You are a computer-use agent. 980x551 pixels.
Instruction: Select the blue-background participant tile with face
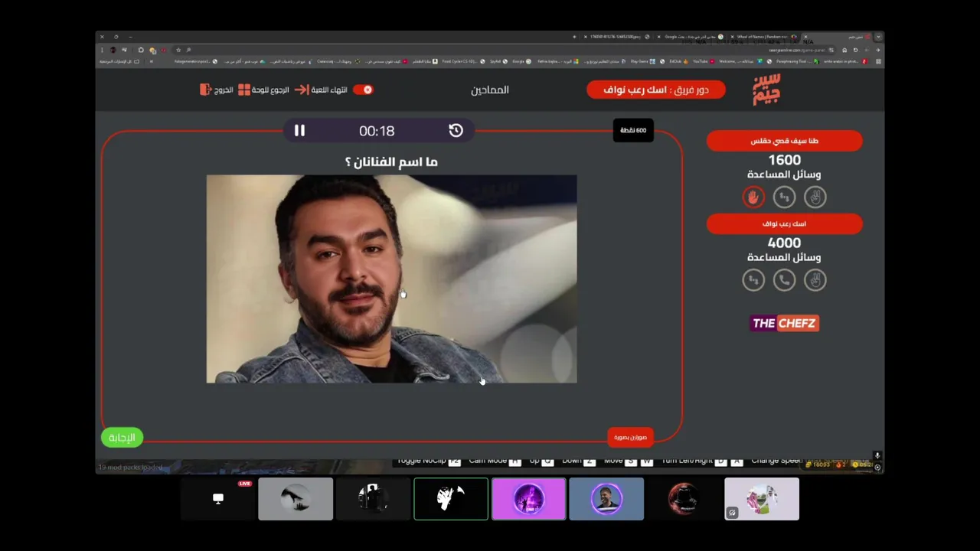click(x=606, y=499)
